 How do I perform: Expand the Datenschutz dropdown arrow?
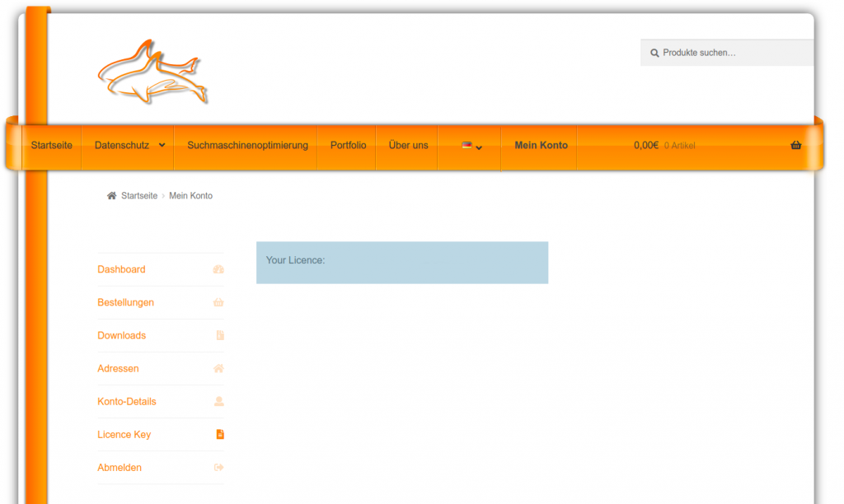click(162, 145)
